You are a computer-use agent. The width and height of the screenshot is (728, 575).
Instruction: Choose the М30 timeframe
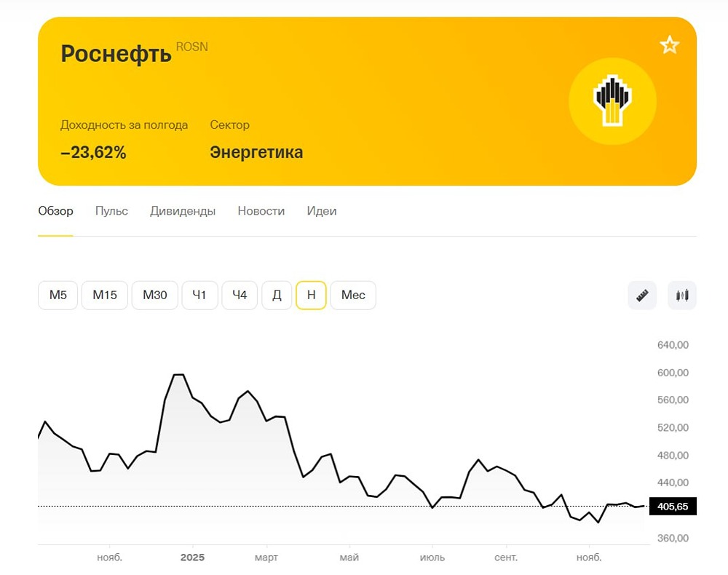[x=154, y=295]
